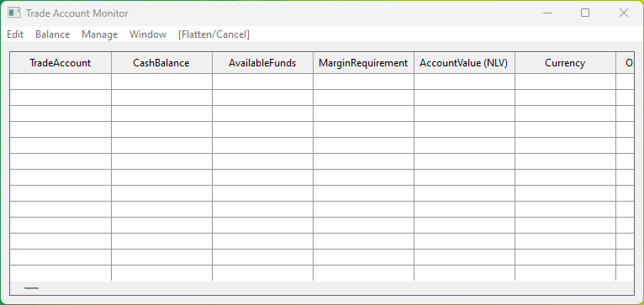Close the Trade Account Monitor window
Screen dimensions: 644x305
tap(624, 13)
